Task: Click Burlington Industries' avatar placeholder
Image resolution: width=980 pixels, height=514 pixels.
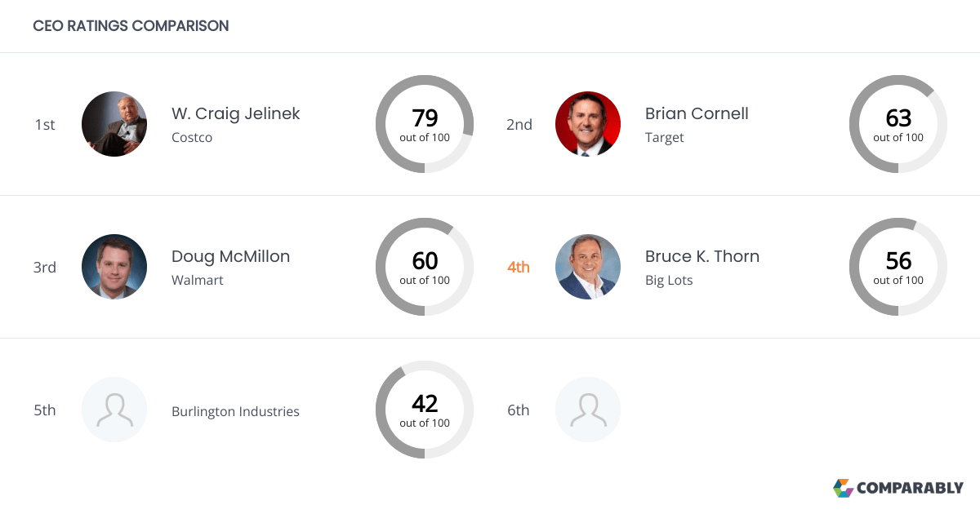Action: [x=114, y=410]
